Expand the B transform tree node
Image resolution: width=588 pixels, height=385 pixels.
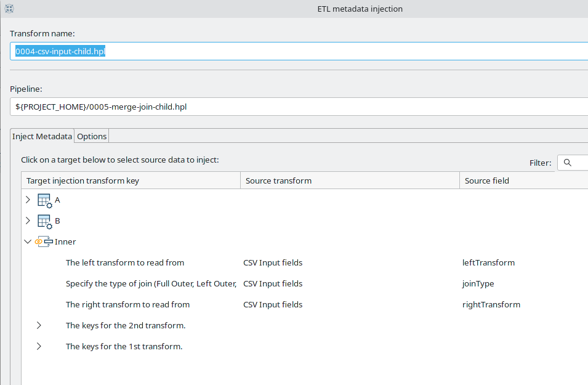tap(28, 221)
